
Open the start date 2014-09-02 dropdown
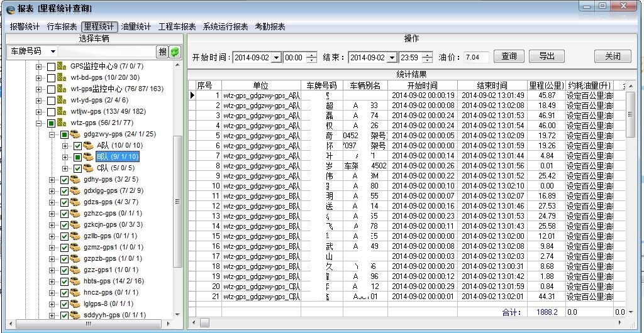click(x=275, y=58)
